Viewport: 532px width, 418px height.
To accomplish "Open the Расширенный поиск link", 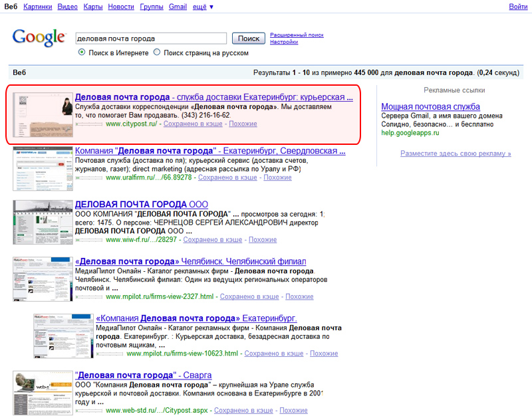I will pyautogui.click(x=297, y=35).
